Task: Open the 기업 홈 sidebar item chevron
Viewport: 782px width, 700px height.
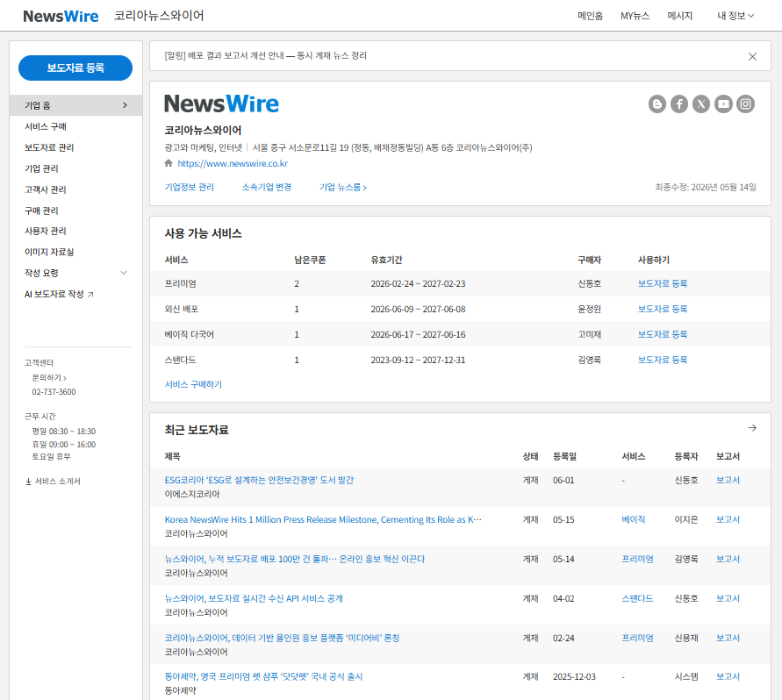Action: (125, 105)
